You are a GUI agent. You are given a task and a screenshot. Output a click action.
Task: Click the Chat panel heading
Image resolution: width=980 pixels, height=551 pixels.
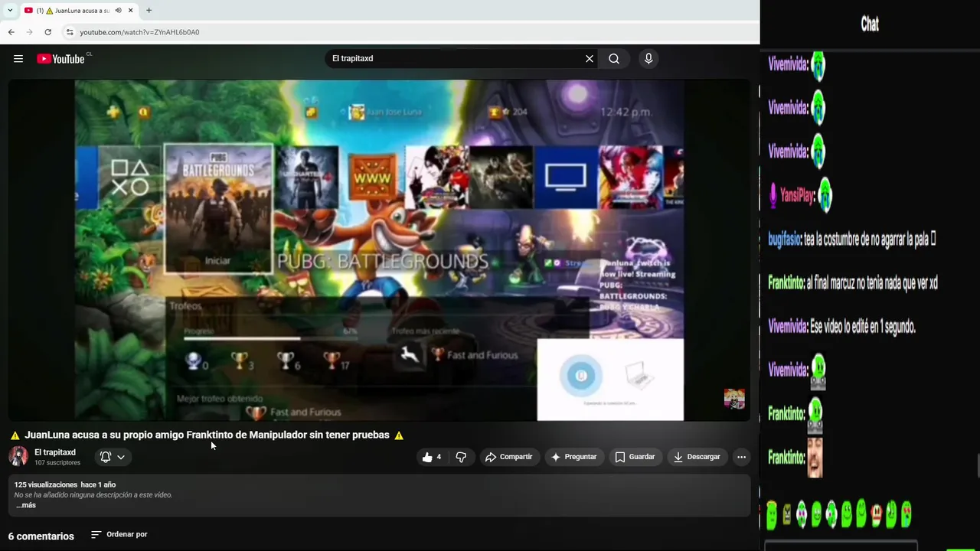point(870,24)
